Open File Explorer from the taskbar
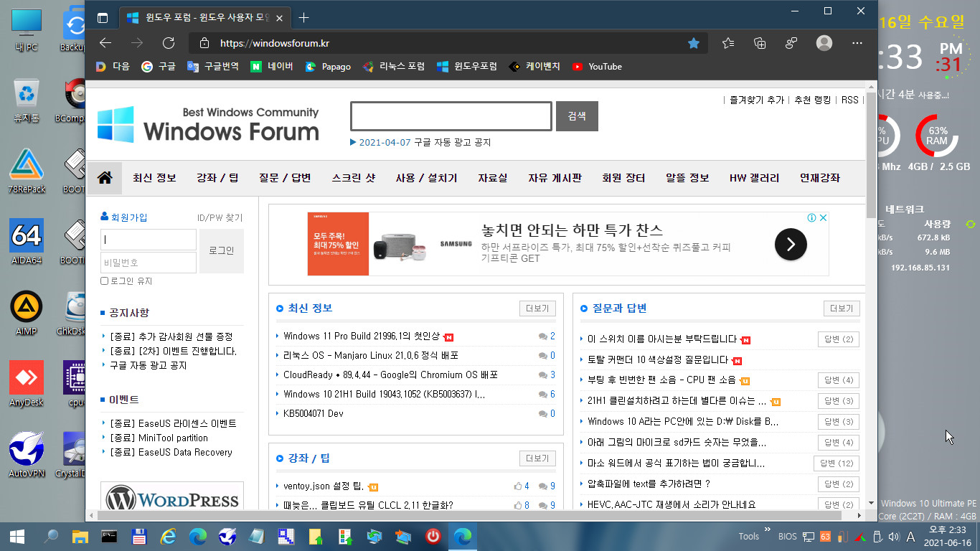Screen dimensions: 980x551 79,536
